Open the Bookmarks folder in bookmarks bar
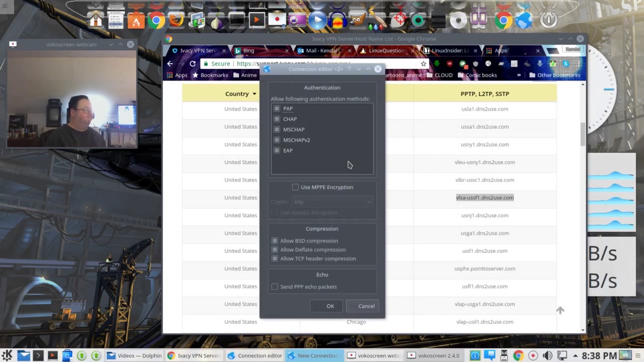 pos(210,75)
